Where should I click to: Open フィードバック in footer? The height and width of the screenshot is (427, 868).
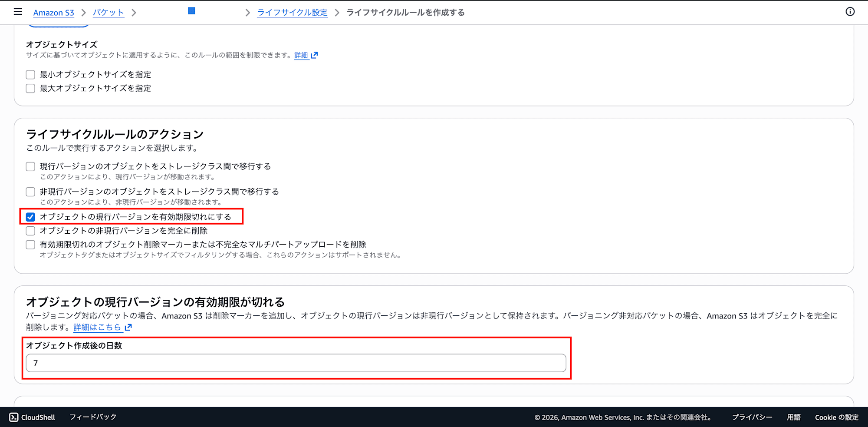click(x=93, y=417)
